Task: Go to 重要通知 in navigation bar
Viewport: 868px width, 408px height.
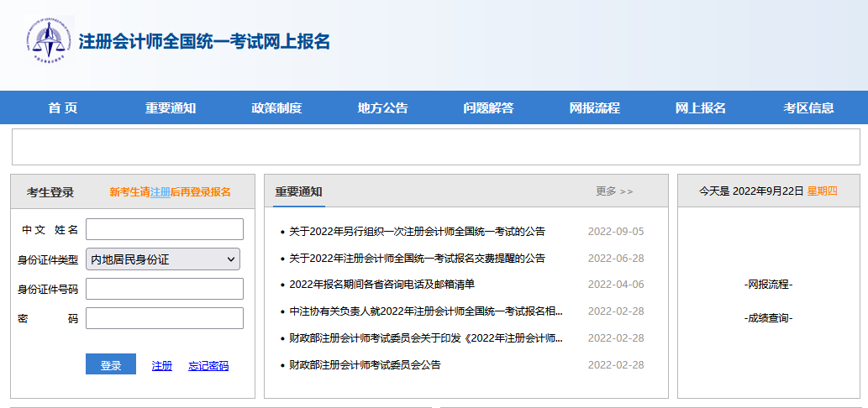Action: pyautogui.click(x=171, y=107)
